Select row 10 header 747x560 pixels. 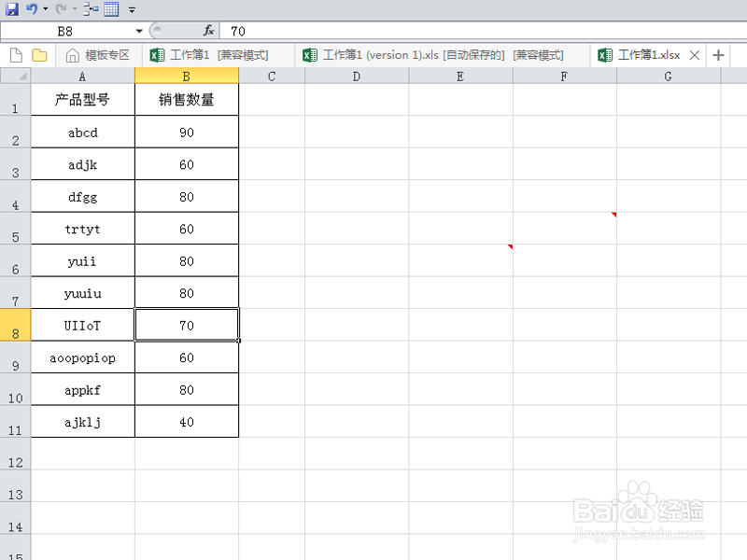[16, 389]
